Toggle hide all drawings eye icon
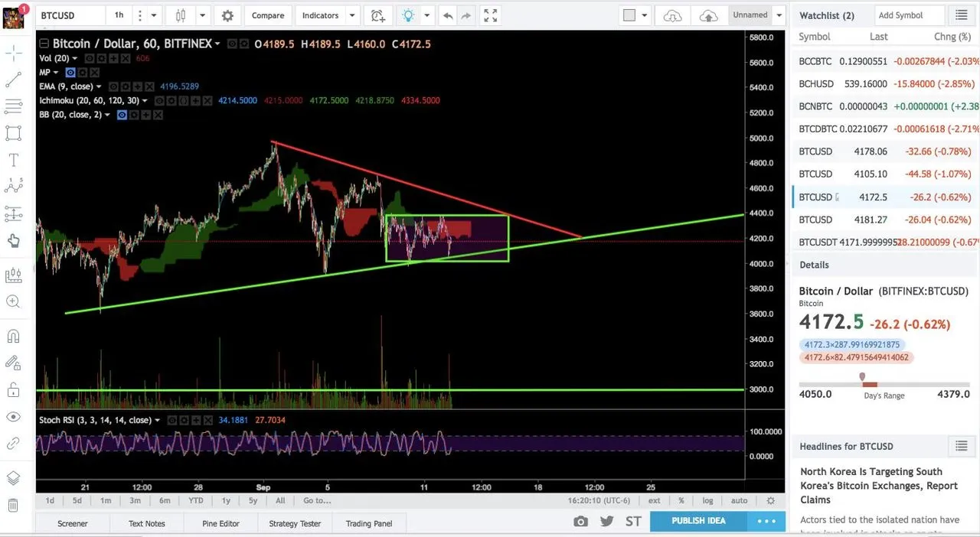This screenshot has width=980, height=537. point(13,417)
